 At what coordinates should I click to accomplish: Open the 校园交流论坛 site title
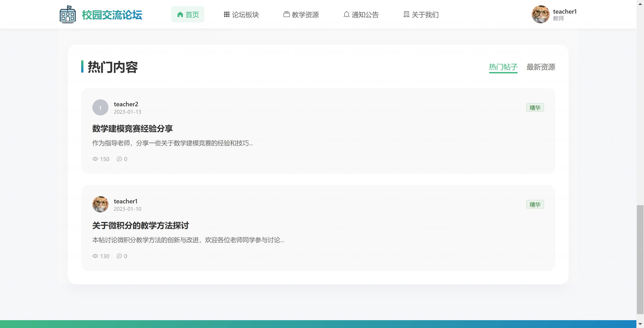[112, 15]
